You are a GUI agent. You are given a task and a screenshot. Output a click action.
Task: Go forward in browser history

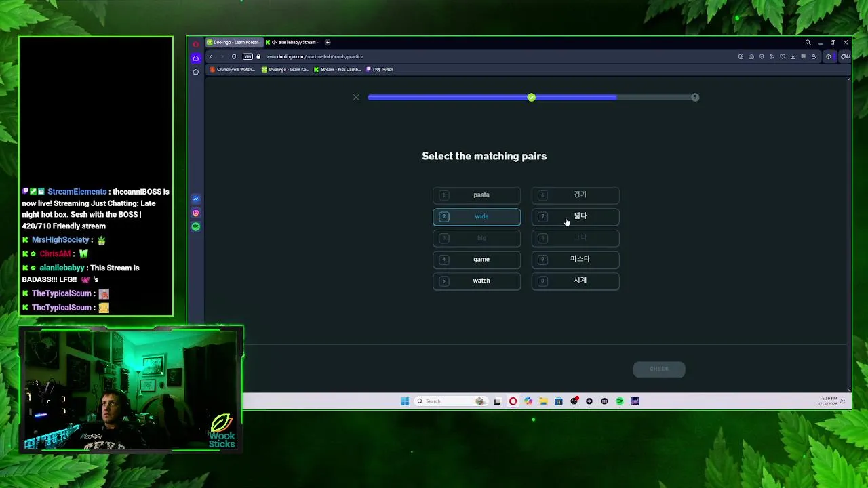222,56
